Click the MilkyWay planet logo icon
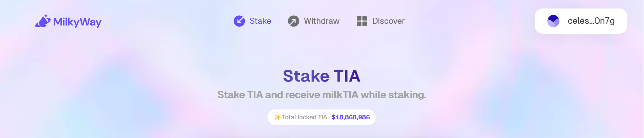The height and width of the screenshot is (138, 644). pos(43,21)
